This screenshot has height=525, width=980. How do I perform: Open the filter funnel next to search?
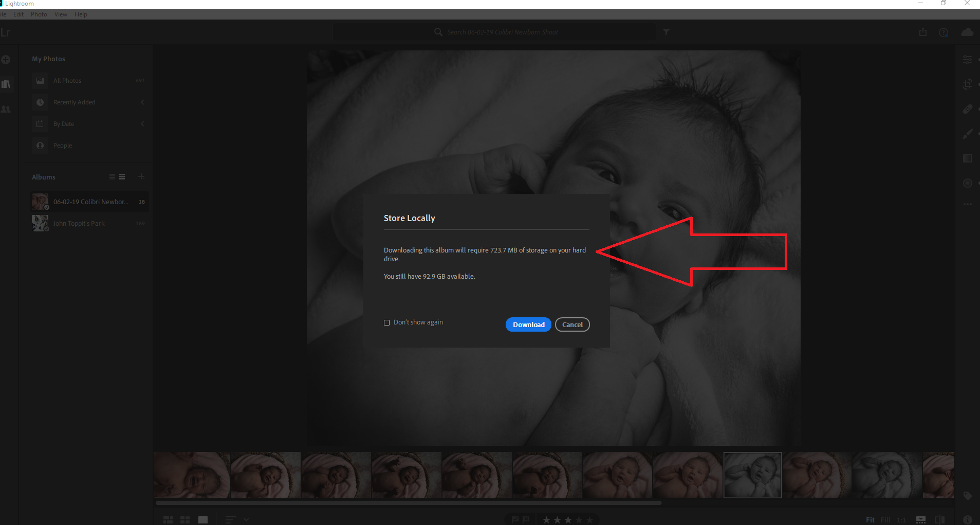click(666, 32)
